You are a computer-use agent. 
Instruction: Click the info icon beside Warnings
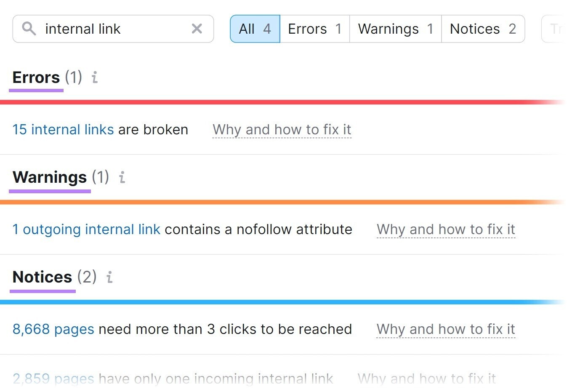122,178
